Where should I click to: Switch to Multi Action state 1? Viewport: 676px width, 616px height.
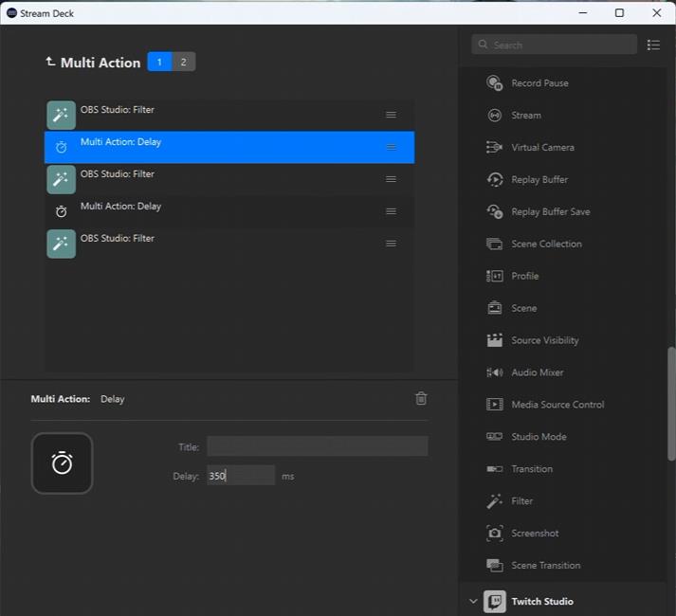point(159,63)
